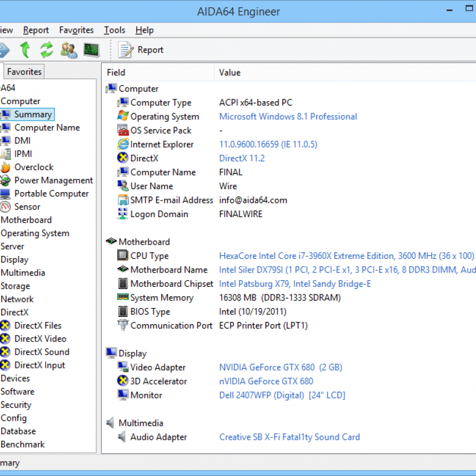Open the Microsoft Windows 8.1 Professional link
476x476 pixels.
tap(288, 117)
